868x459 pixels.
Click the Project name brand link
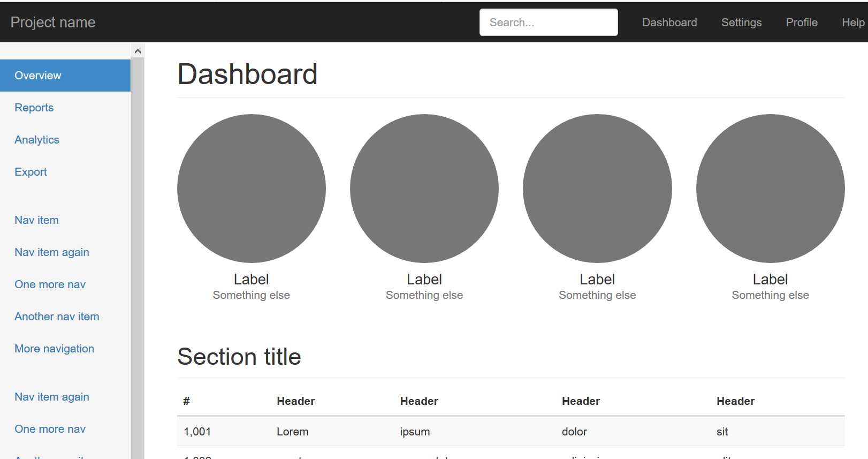tap(53, 22)
